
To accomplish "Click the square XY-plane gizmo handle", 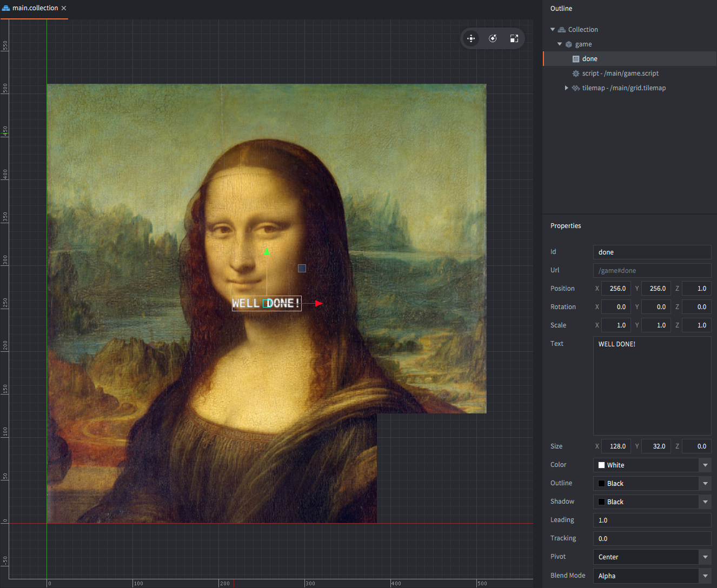I will pyautogui.click(x=302, y=268).
